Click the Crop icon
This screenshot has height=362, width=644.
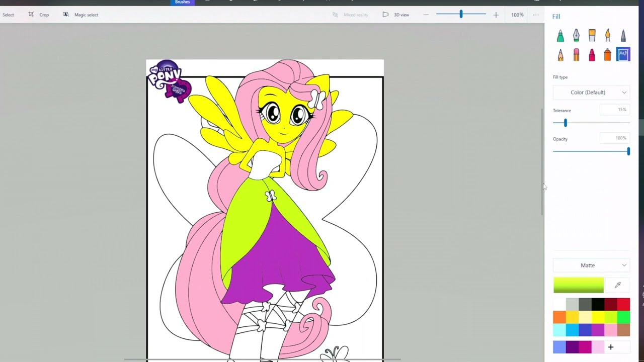pyautogui.click(x=31, y=15)
